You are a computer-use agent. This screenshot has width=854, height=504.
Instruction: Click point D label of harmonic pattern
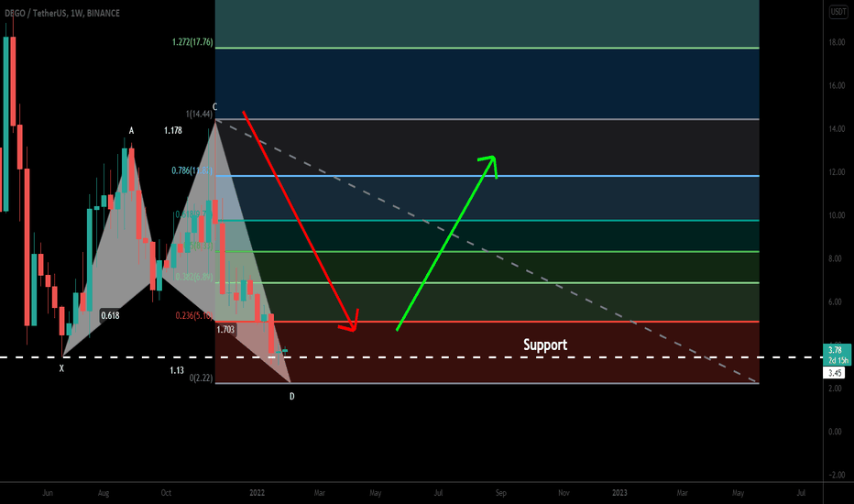coord(292,397)
